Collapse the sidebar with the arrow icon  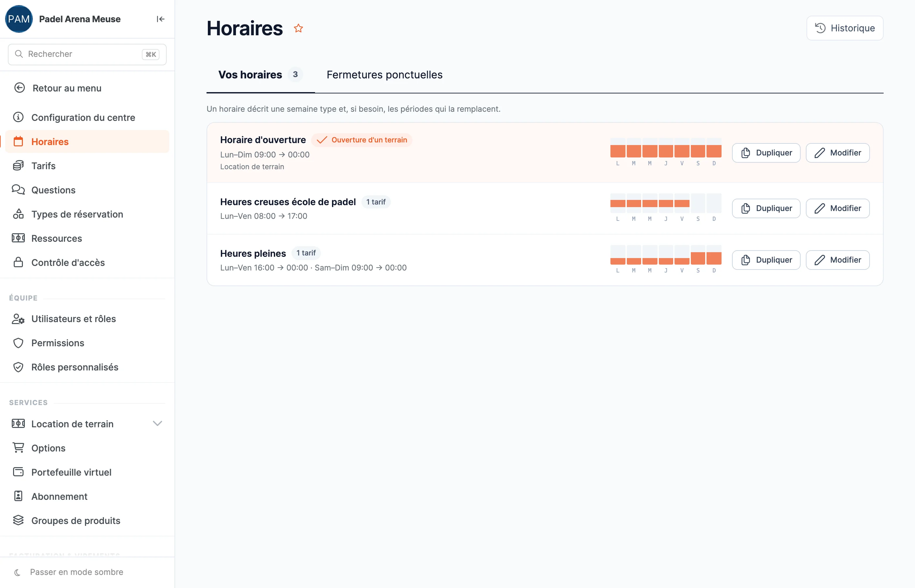pyautogui.click(x=160, y=19)
